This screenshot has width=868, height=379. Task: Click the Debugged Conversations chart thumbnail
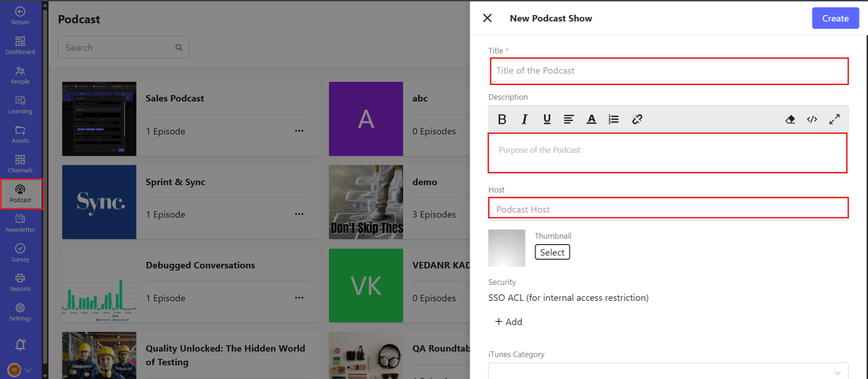coord(99,286)
